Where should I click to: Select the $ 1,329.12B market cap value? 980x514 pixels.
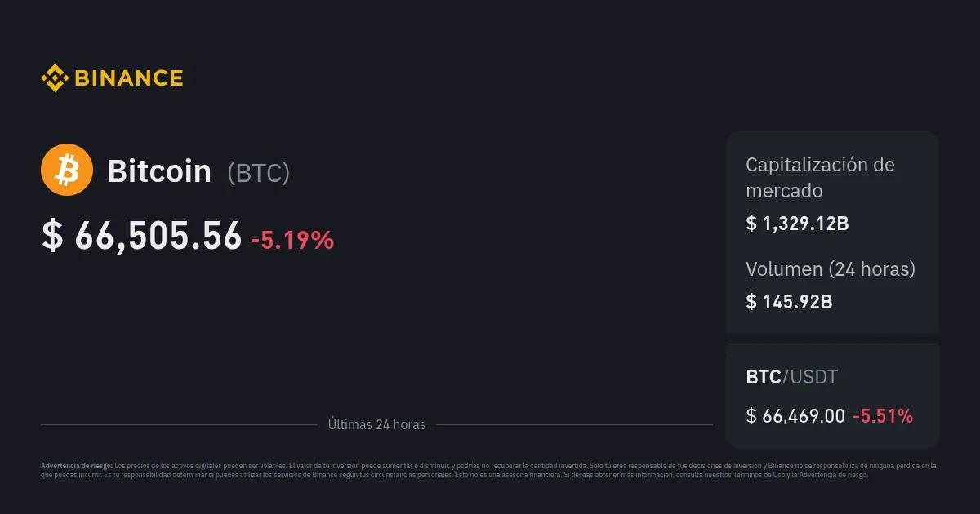tap(797, 223)
